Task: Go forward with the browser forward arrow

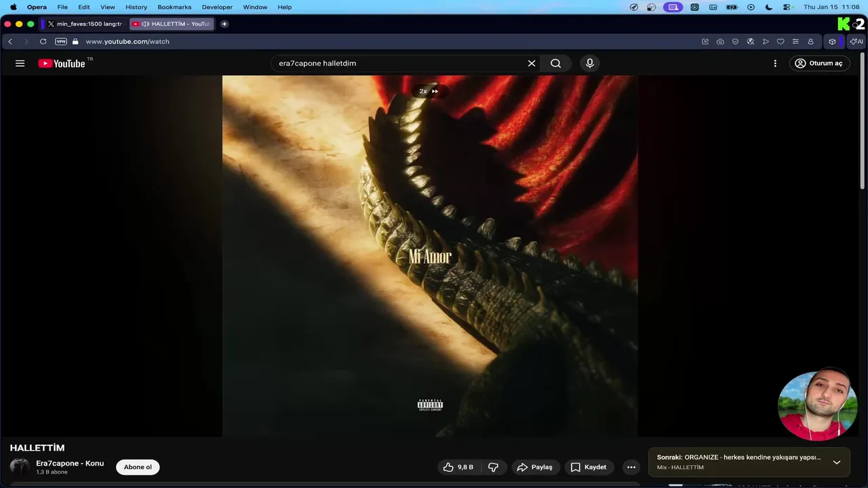Action: [26, 41]
